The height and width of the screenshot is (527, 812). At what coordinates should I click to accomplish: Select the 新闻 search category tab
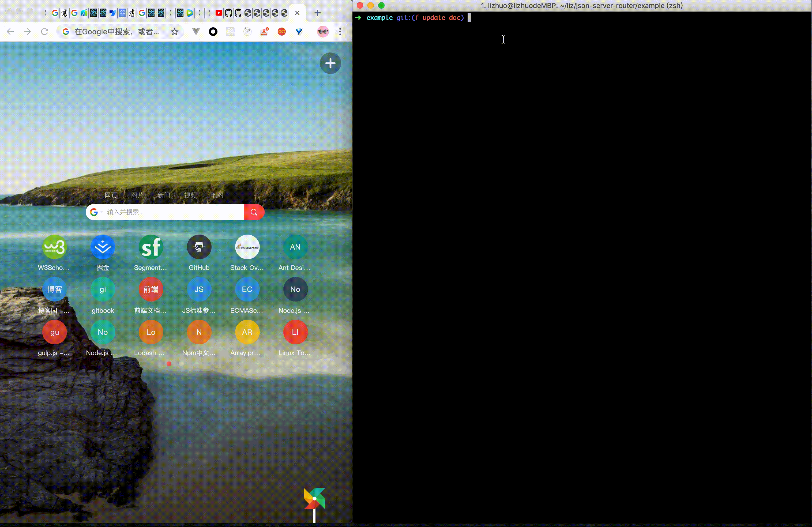click(x=164, y=195)
